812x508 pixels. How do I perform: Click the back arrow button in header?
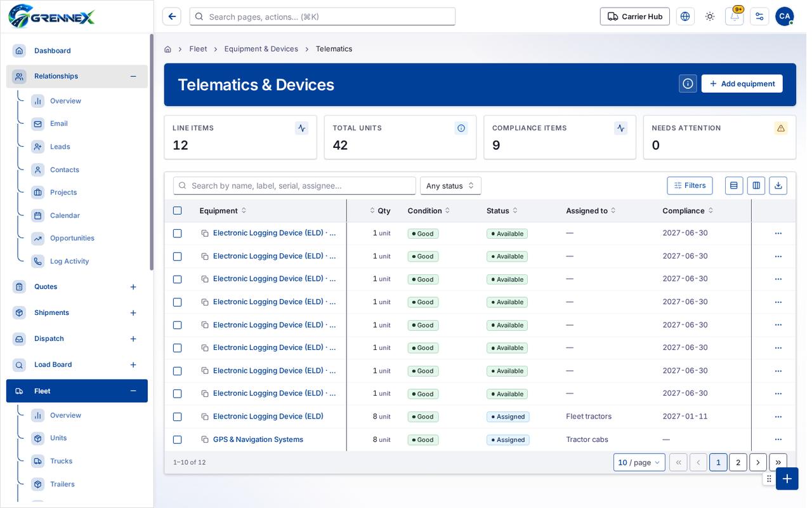[x=172, y=17]
